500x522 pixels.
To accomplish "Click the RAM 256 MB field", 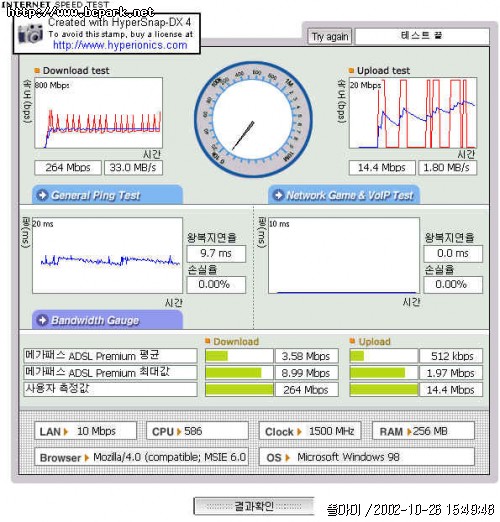I will tap(423, 431).
